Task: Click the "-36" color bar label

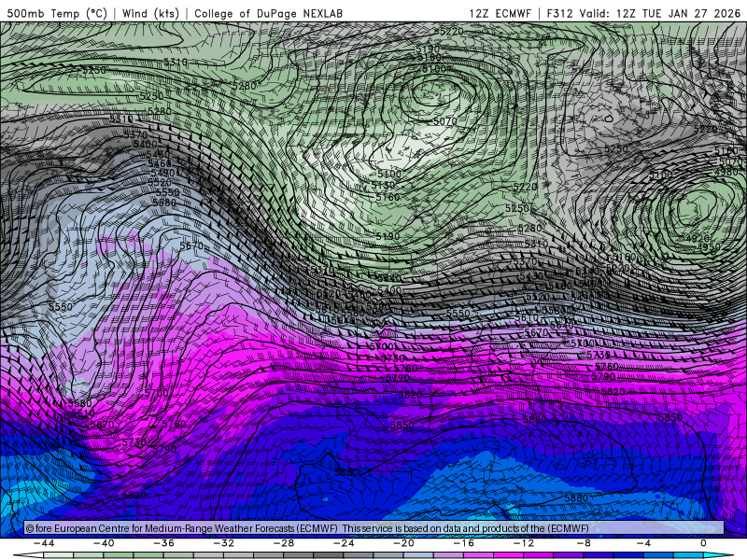Action: (164, 543)
